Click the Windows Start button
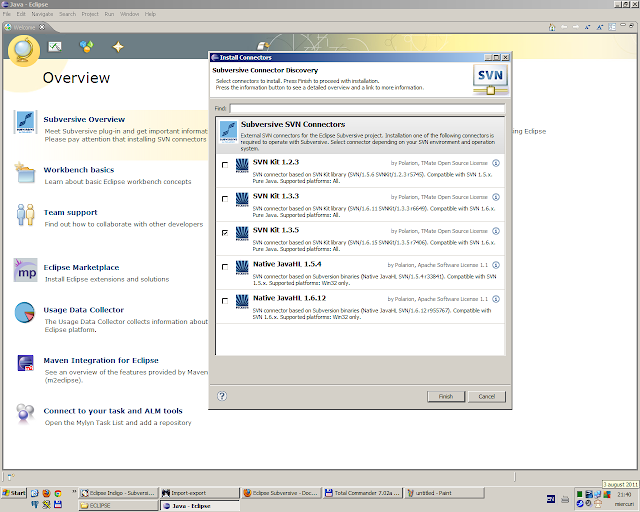This screenshot has height=512, width=640. coord(13,493)
